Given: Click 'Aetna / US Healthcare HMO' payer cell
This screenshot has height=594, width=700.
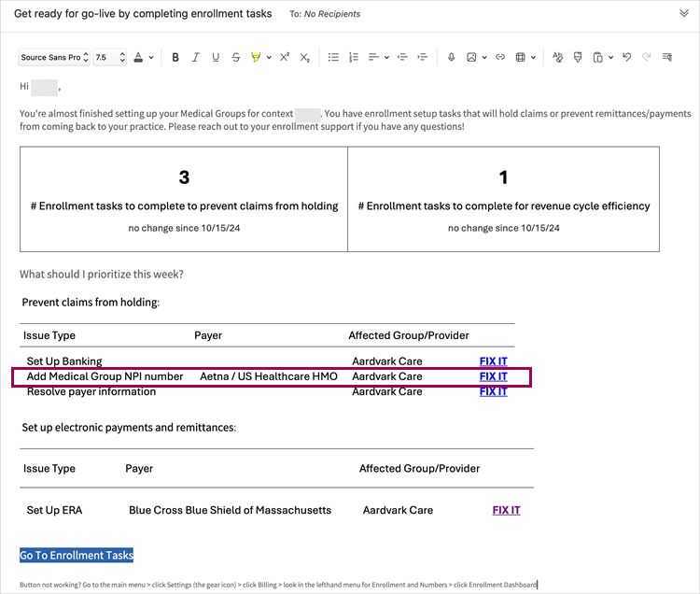Looking at the screenshot, I should pyautogui.click(x=269, y=376).
